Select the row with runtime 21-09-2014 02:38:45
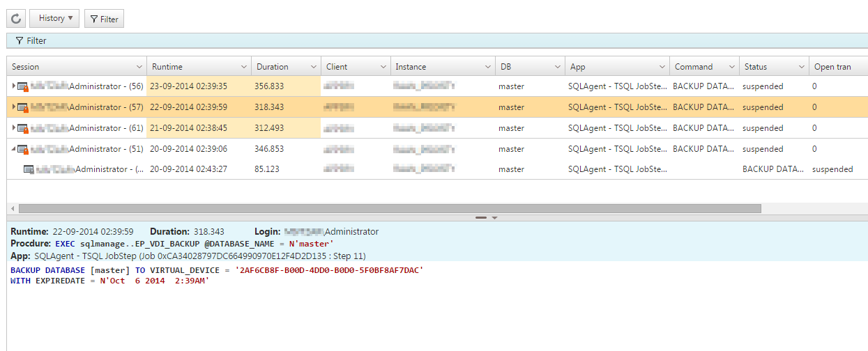868x351 pixels. coord(189,128)
